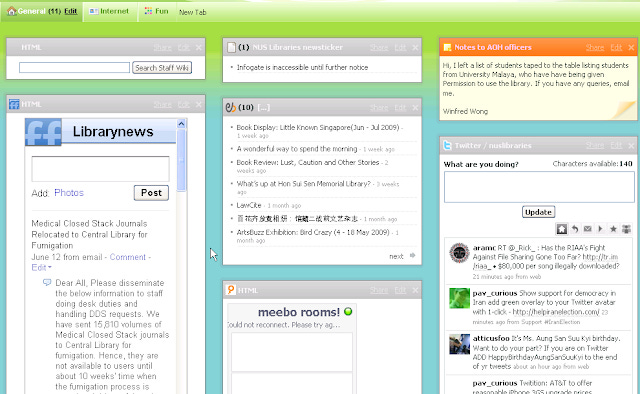The width and height of the screenshot is (640, 394).
Task: Click pav_curious's green avatar image
Action: (459, 298)
